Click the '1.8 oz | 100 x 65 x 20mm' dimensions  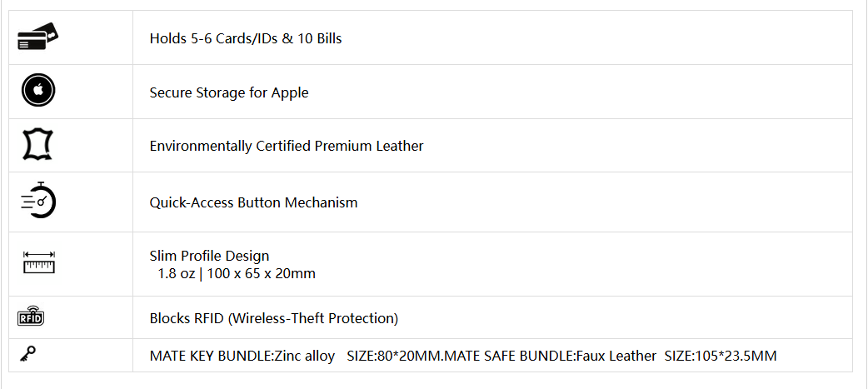coord(237,273)
